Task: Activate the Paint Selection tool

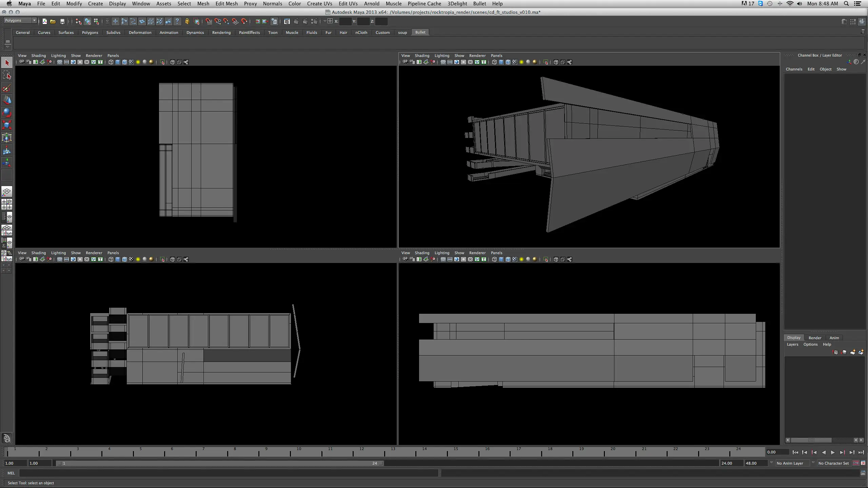Action: point(7,88)
